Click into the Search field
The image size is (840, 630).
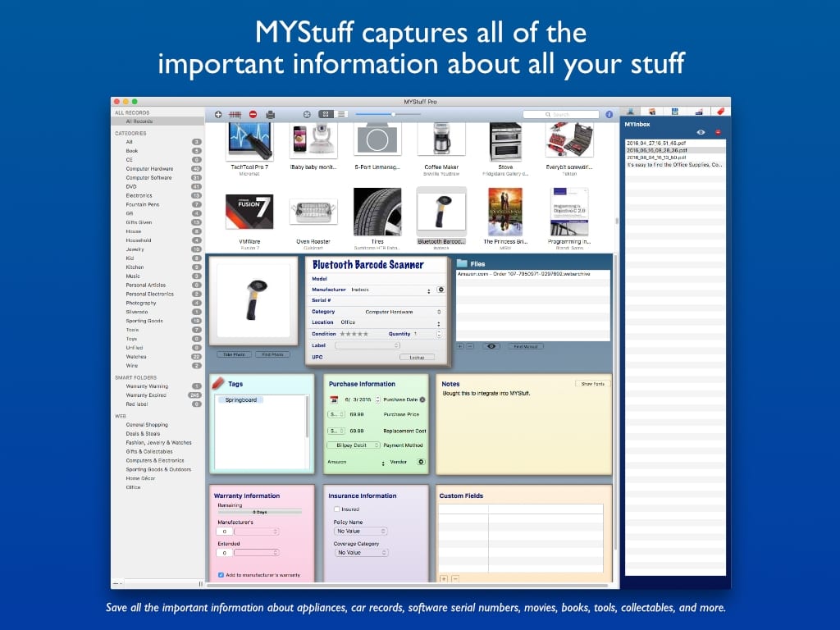[x=561, y=114]
